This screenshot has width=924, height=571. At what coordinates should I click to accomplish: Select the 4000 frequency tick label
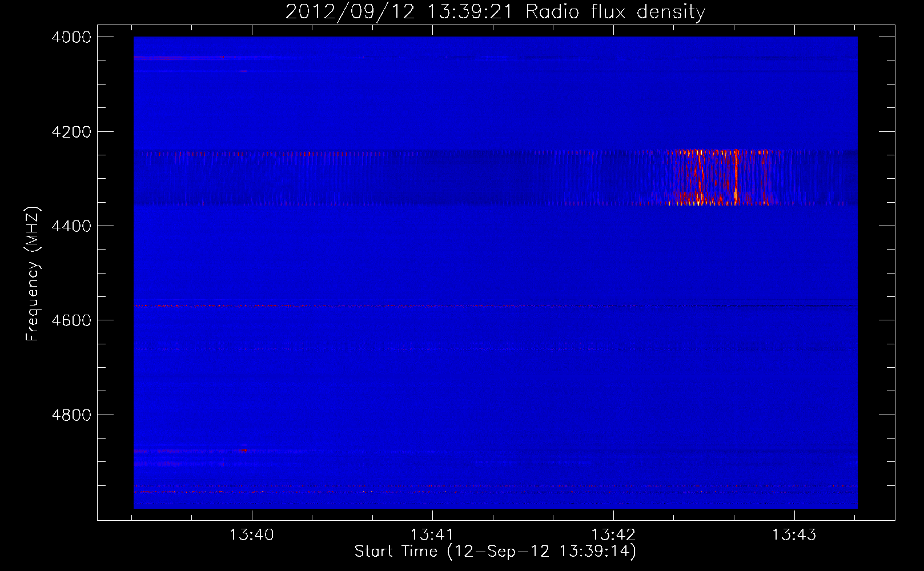pos(71,37)
